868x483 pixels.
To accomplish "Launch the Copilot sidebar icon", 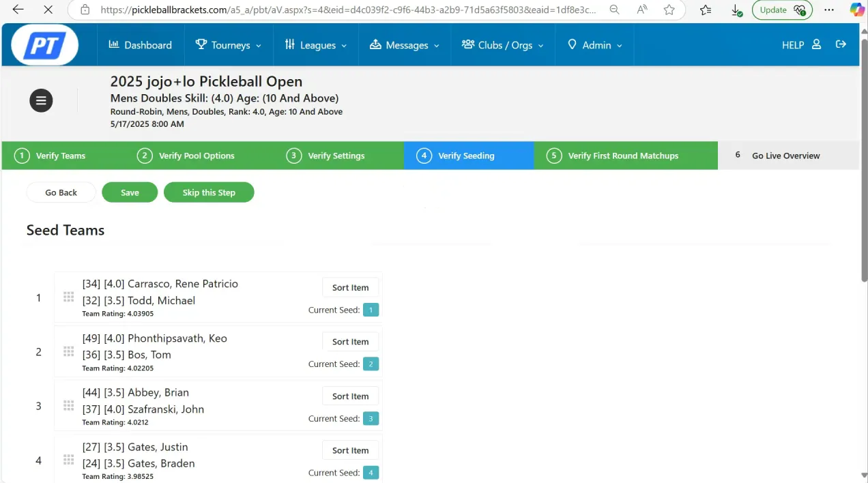I will 857,10.
